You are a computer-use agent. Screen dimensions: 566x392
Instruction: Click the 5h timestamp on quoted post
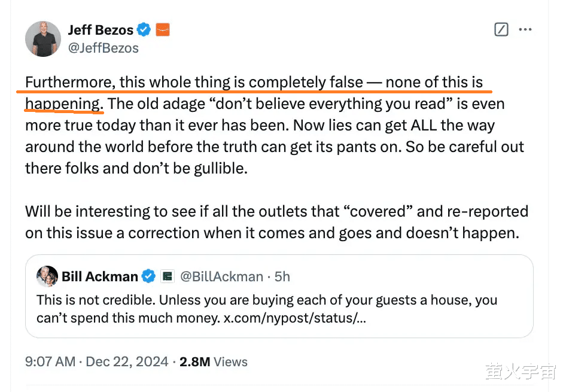point(282,276)
